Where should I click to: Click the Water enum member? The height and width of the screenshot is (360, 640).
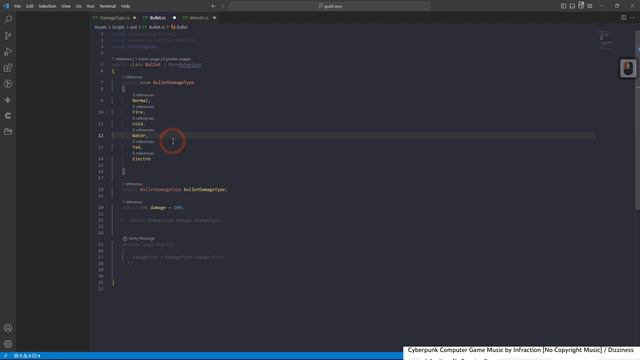tap(139, 136)
